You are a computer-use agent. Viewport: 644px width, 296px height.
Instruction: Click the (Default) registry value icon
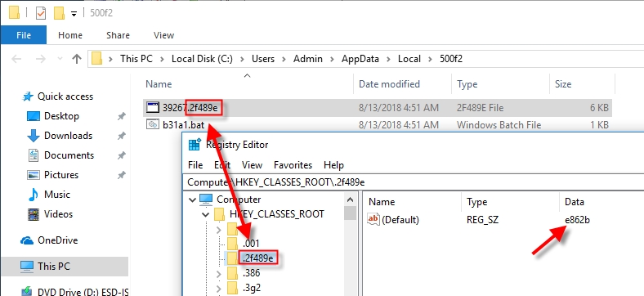373,219
